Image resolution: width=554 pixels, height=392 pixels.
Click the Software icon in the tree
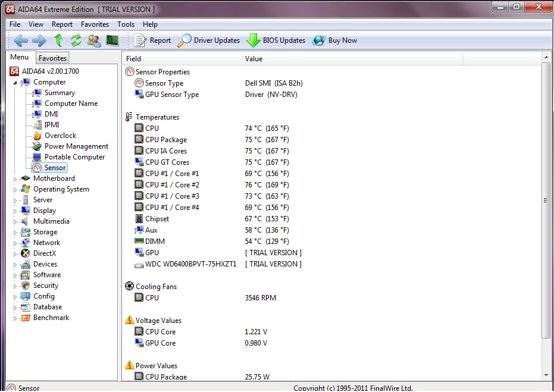pos(26,275)
